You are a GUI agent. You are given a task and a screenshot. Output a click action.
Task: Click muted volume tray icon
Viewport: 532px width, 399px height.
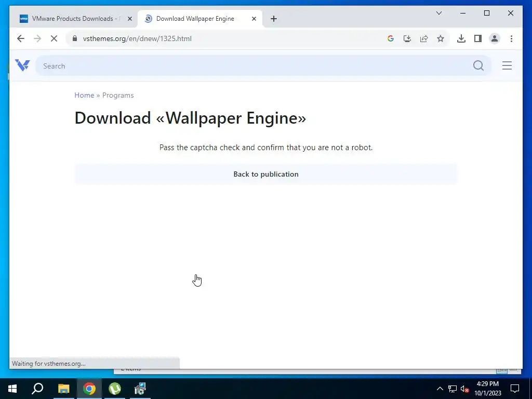(x=465, y=389)
